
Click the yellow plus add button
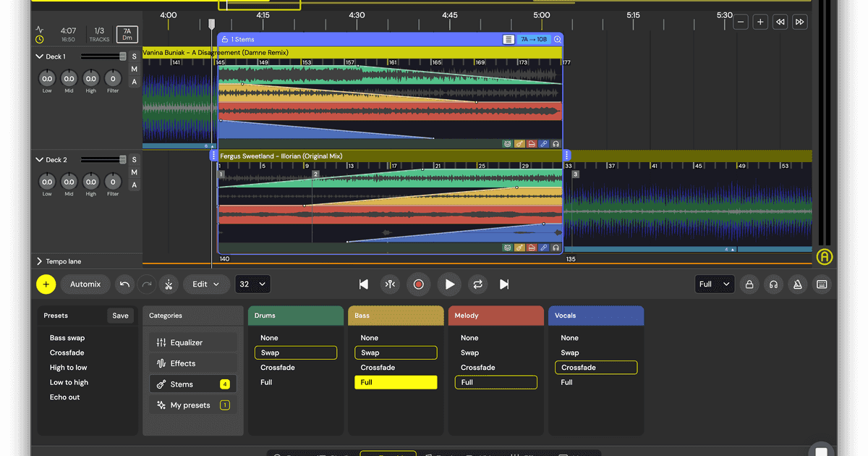pyautogui.click(x=46, y=284)
